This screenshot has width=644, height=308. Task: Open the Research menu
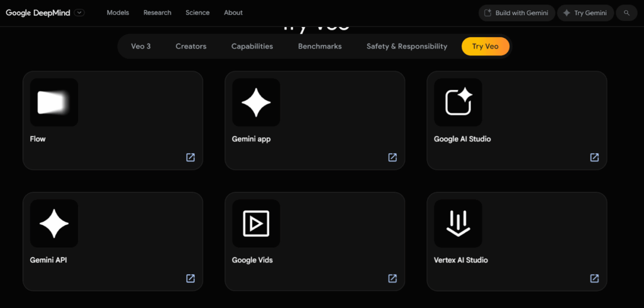click(157, 13)
